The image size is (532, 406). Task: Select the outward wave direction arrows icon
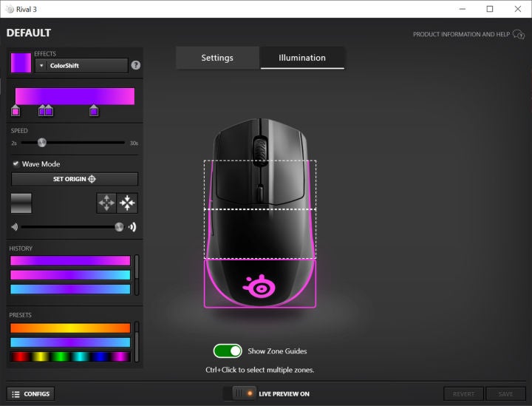(x=107, y=203)
